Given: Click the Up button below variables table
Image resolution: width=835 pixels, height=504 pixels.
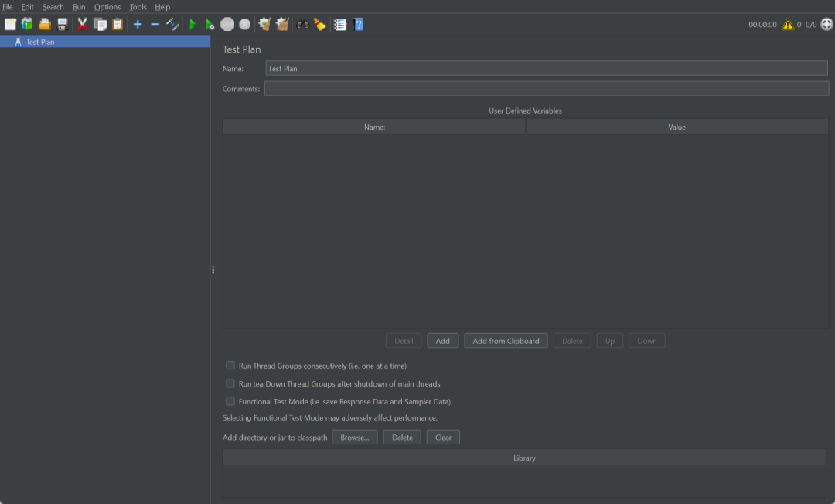Looking at the screenshot, I should [x=610, y=341].
